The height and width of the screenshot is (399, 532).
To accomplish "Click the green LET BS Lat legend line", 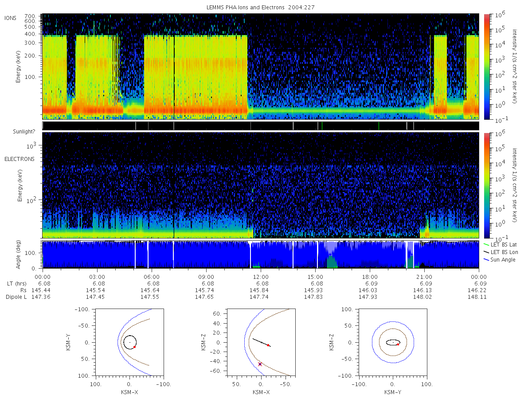I will pos(486,244).
